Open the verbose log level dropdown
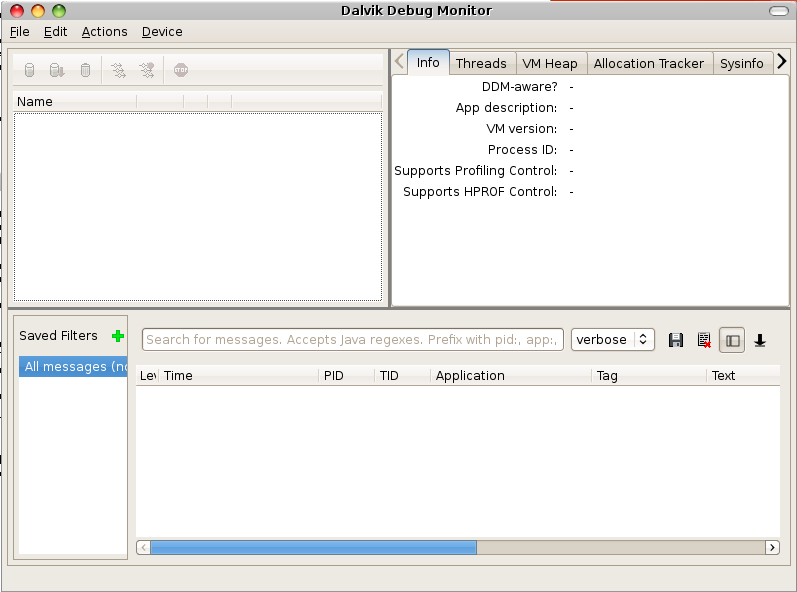 pyautogui.click(x=612, y=339)
